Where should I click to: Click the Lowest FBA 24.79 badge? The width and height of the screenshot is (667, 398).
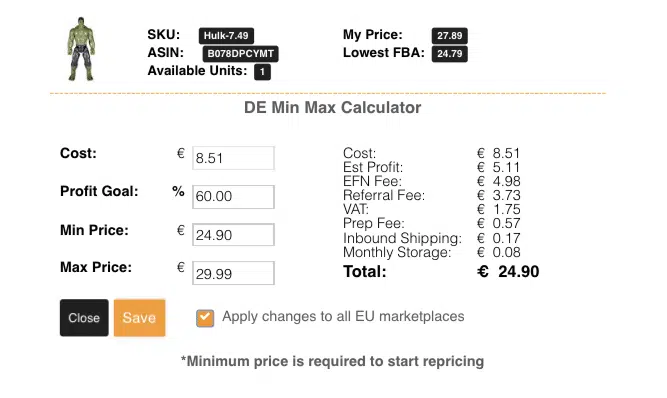(x=450, y=54)
